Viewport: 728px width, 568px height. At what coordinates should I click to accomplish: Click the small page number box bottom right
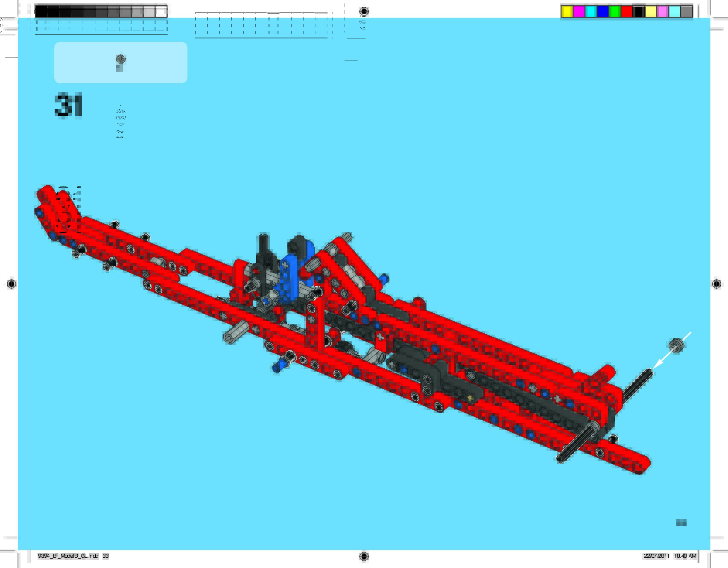(x=681, y=522)
